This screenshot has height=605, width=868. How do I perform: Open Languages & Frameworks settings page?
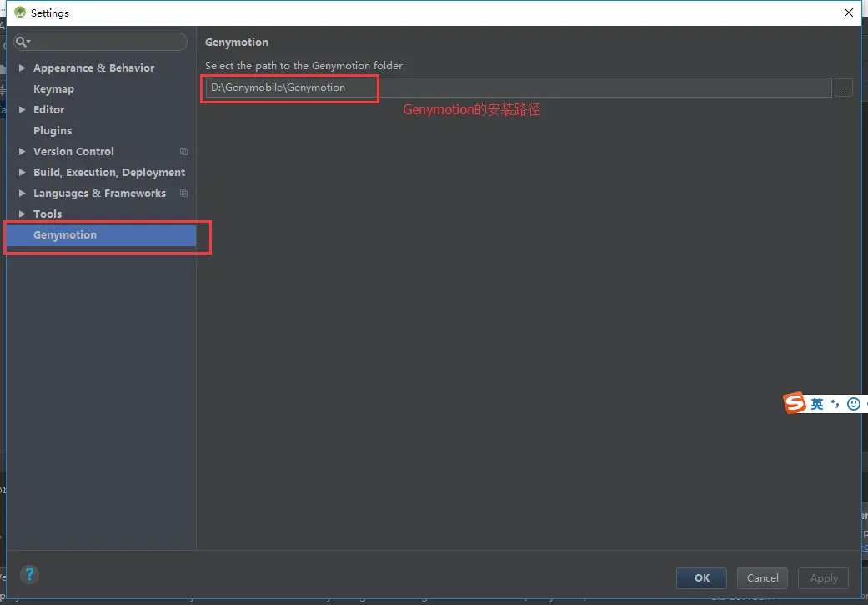(100, 194)
